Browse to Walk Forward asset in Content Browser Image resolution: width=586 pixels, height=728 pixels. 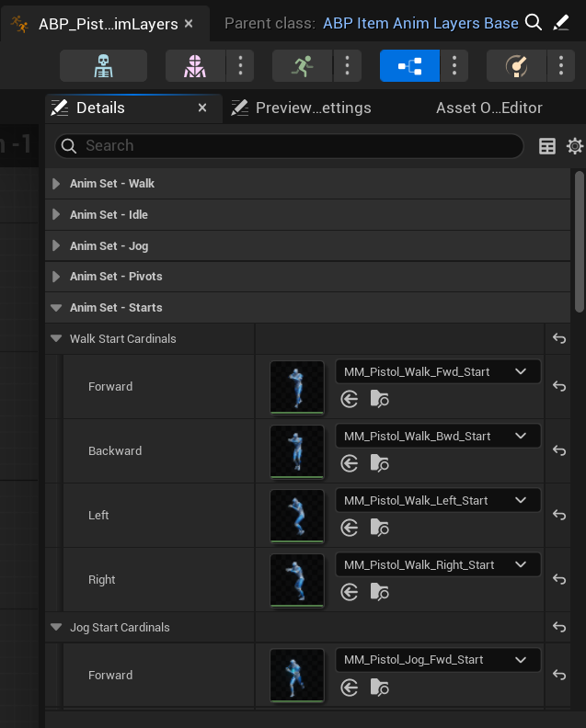(x=379, y=399)
